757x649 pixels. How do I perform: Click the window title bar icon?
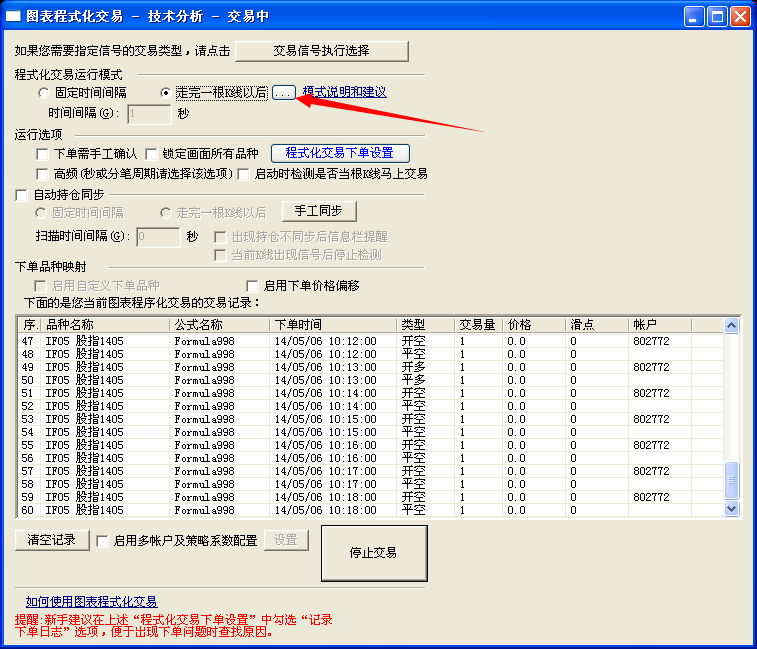pyautogui.click(x=13, y=16)
